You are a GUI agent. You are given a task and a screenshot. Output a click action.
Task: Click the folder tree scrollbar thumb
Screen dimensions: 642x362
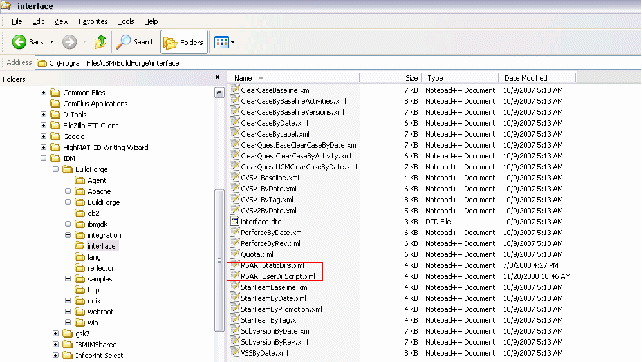[x=219, y=260]
